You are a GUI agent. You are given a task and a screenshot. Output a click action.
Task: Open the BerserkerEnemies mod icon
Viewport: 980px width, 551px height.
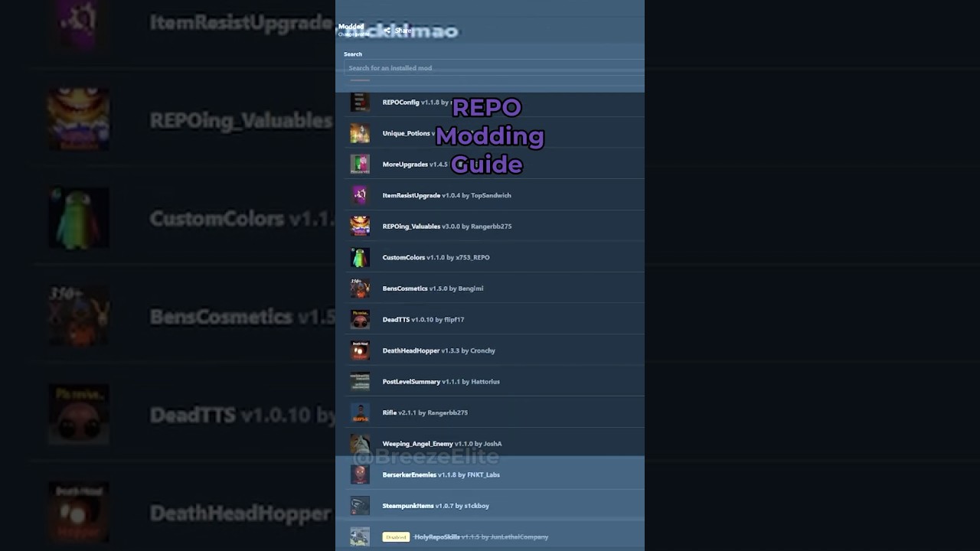[360, 474]
